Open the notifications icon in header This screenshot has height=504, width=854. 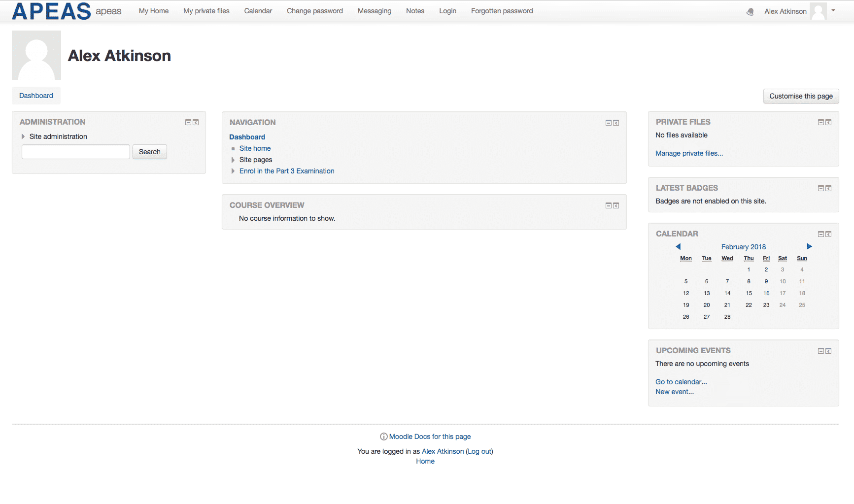coord(750,11)
